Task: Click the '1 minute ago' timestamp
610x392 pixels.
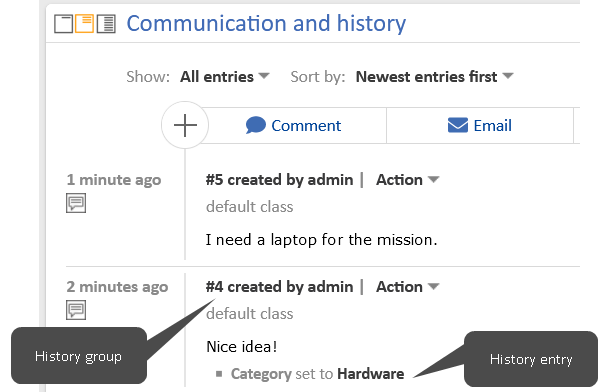Action: coord(114,180)
